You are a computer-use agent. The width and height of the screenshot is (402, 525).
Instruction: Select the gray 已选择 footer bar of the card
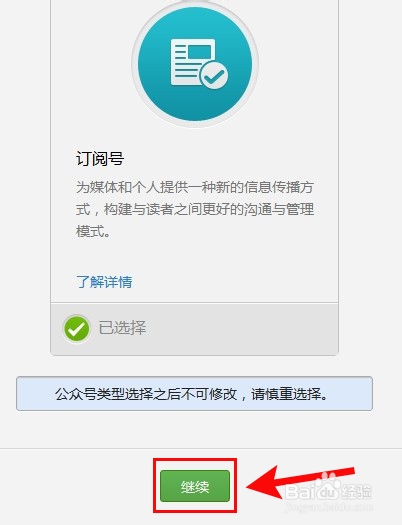(x=194, y=329)
